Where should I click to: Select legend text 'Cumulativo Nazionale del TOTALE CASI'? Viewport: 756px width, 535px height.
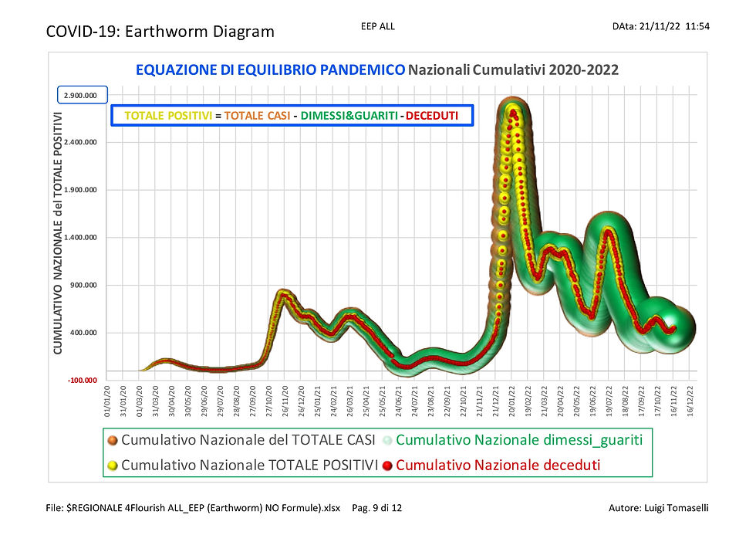[x=248, y=440]
